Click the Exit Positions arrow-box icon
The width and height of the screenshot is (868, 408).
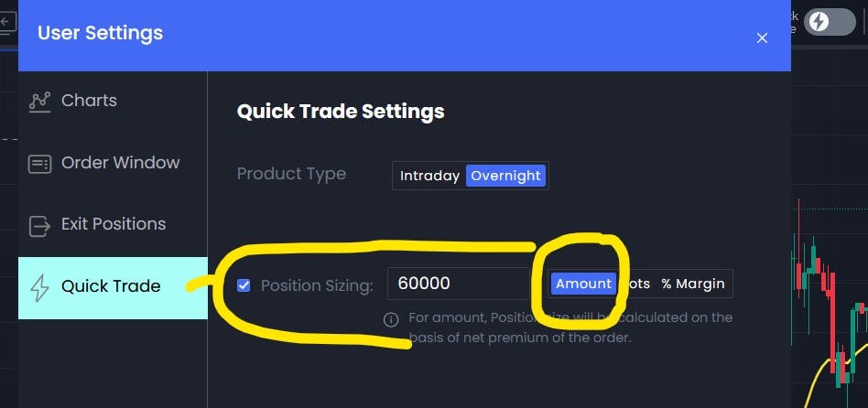39,226
